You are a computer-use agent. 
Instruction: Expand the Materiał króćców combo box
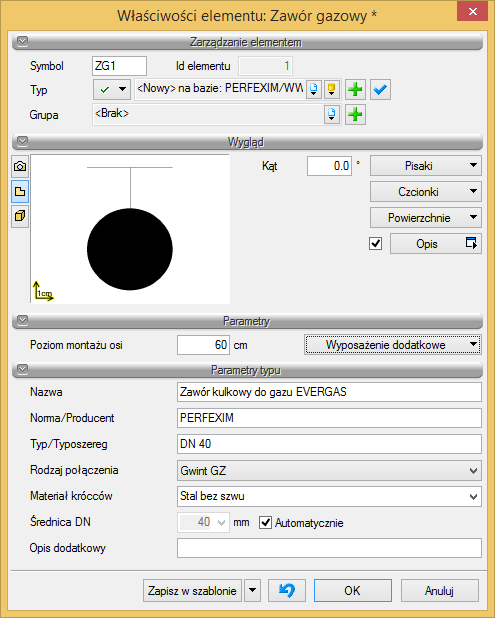click(x=329, y=496)
